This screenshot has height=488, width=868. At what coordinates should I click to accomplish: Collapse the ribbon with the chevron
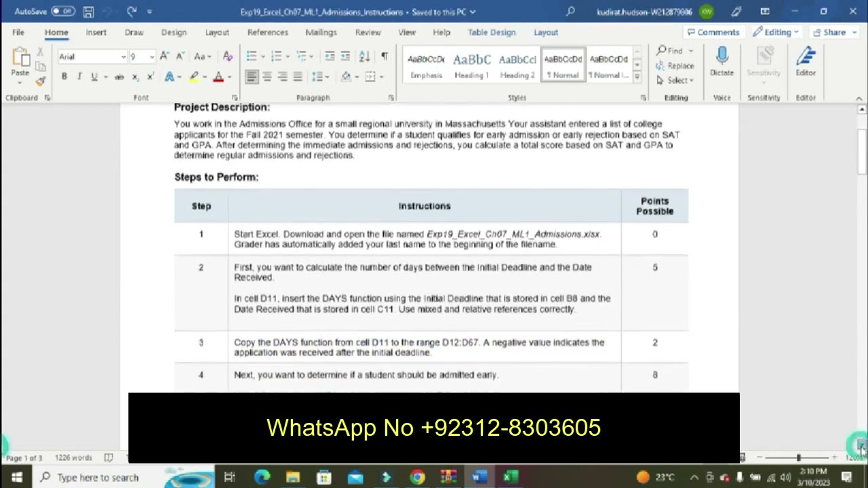(859, 98)
